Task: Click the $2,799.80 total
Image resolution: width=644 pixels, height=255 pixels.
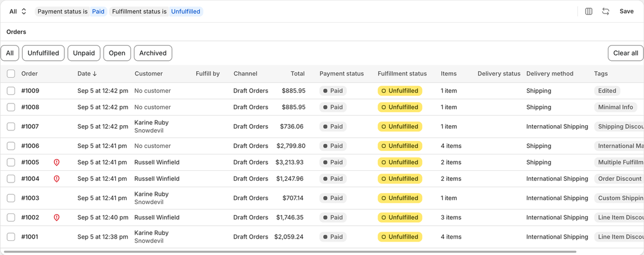Action: point(291,146)
